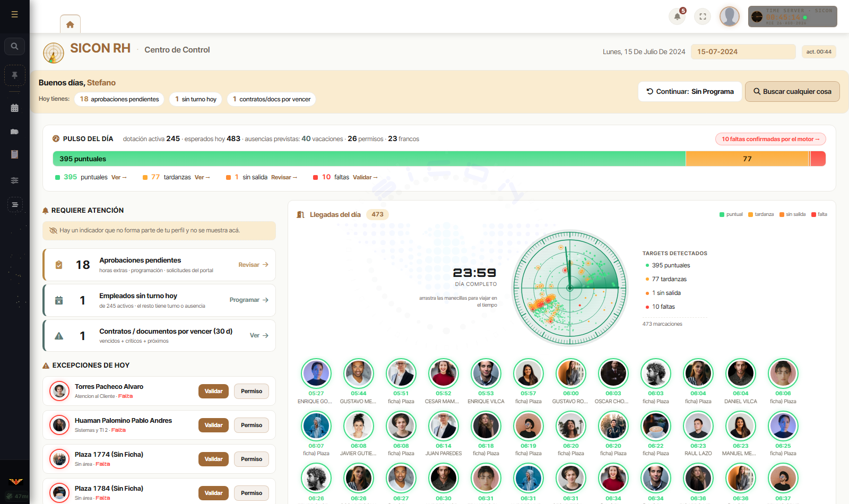
Task: Open ENRIQUE GO... 05:27 arrival avatar
Action: [316, 373]
